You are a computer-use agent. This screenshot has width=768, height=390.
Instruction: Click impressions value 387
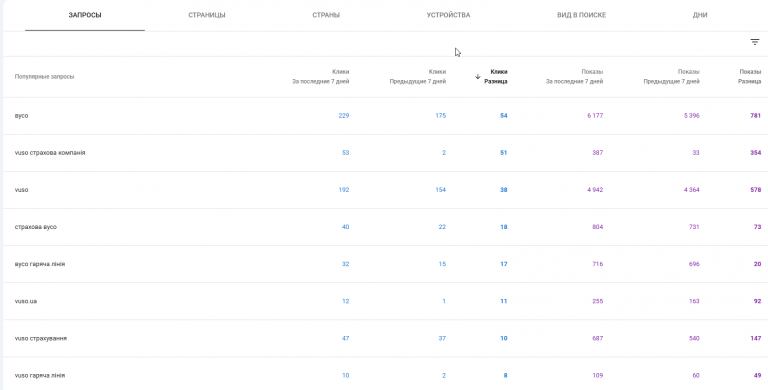(598, 153)
